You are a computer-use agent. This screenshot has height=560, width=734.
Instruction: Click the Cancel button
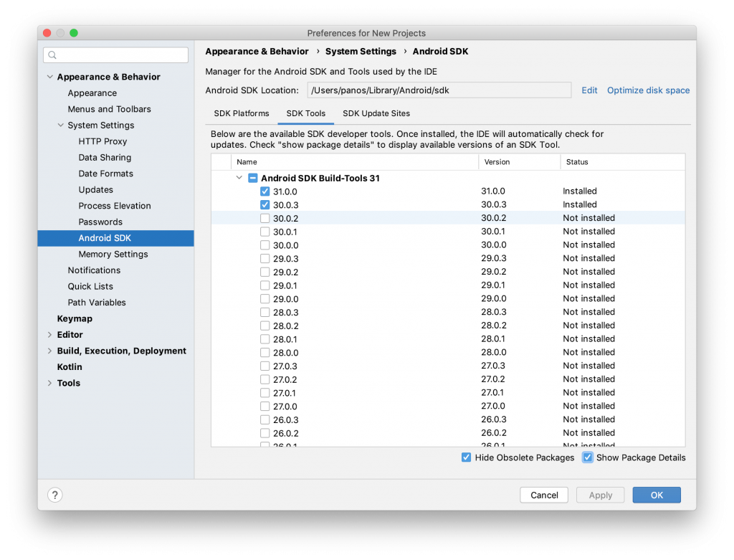pos(544,495)
